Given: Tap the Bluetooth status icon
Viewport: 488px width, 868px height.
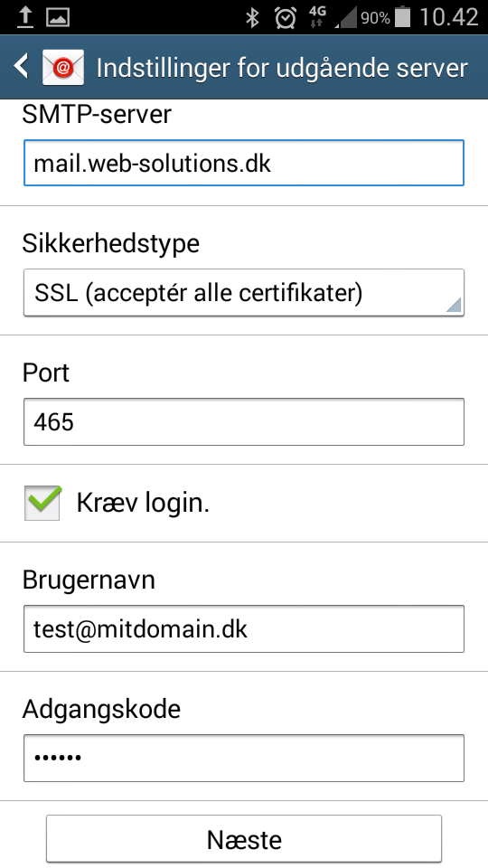Looking at the screenshot, I should pos(252,18).
